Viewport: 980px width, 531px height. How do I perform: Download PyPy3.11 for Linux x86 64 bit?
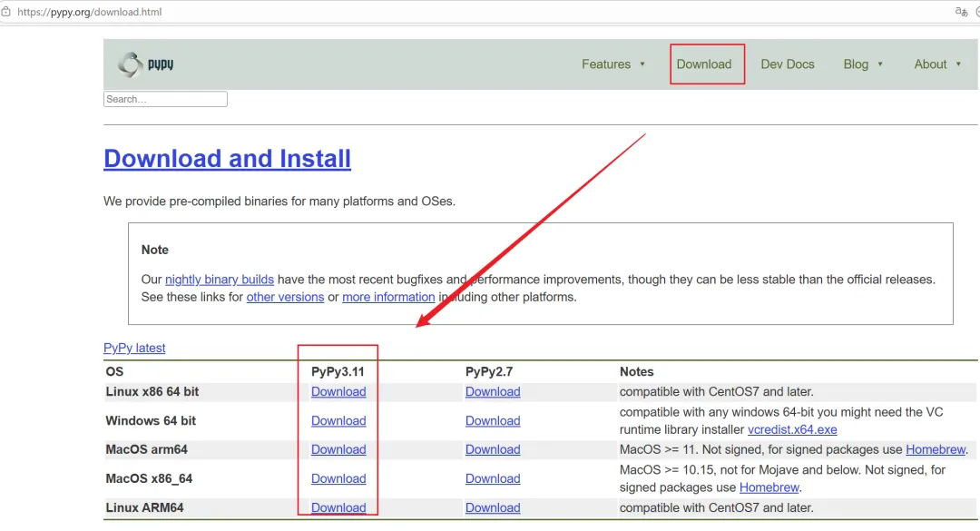coord(338,391)
